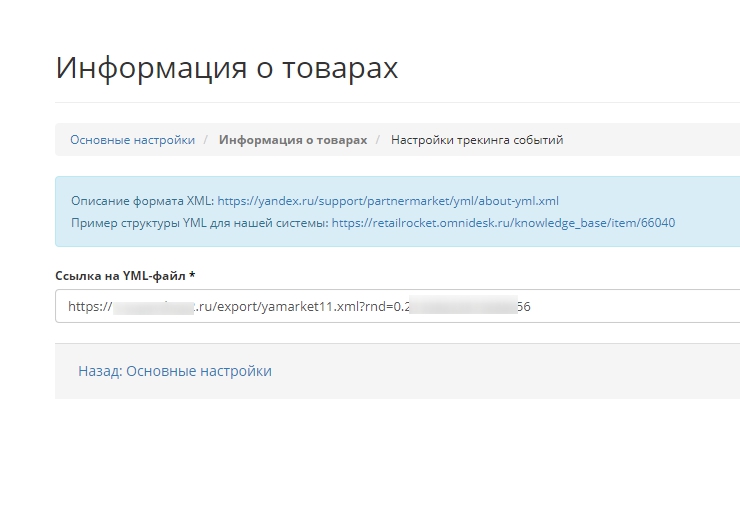This screenshot has width=740, height=513.
Task: Focus the YML file URL input field
Action: [620, 307]
